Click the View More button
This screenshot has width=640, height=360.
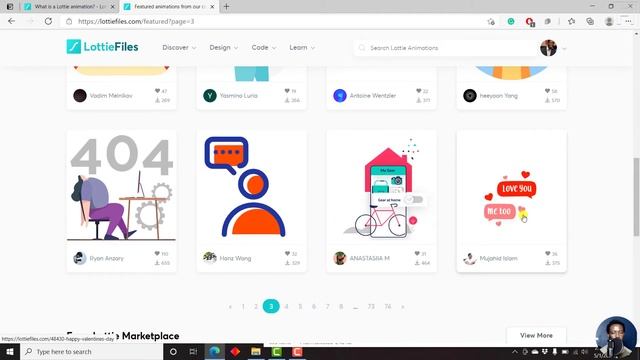point(536,336)
